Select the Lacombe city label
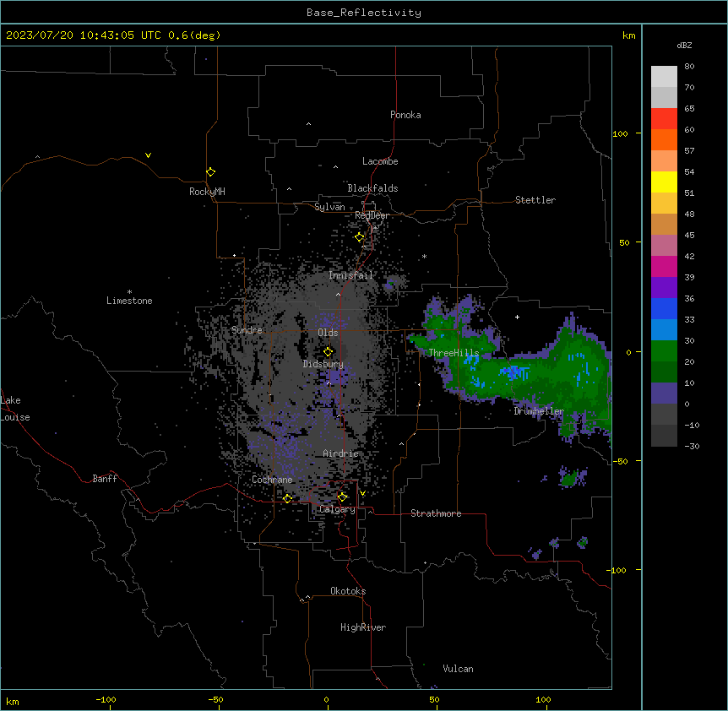The image size is (728, 711). (380, 161)
